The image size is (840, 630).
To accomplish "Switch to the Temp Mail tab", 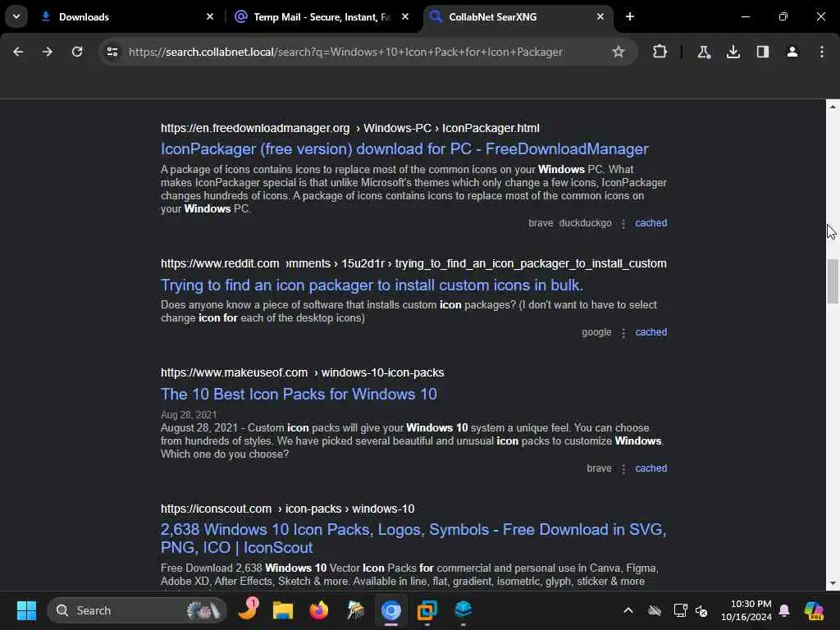I will click(321, 16).
